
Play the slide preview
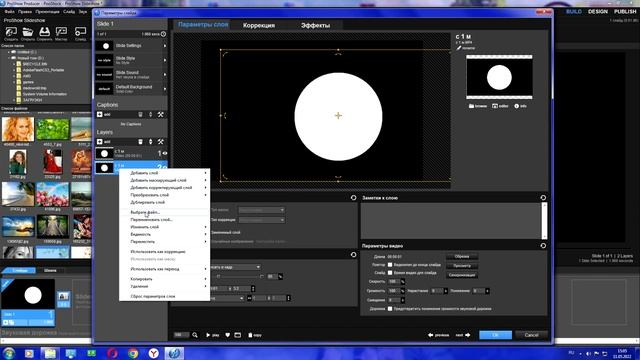(x=213, y=335)
